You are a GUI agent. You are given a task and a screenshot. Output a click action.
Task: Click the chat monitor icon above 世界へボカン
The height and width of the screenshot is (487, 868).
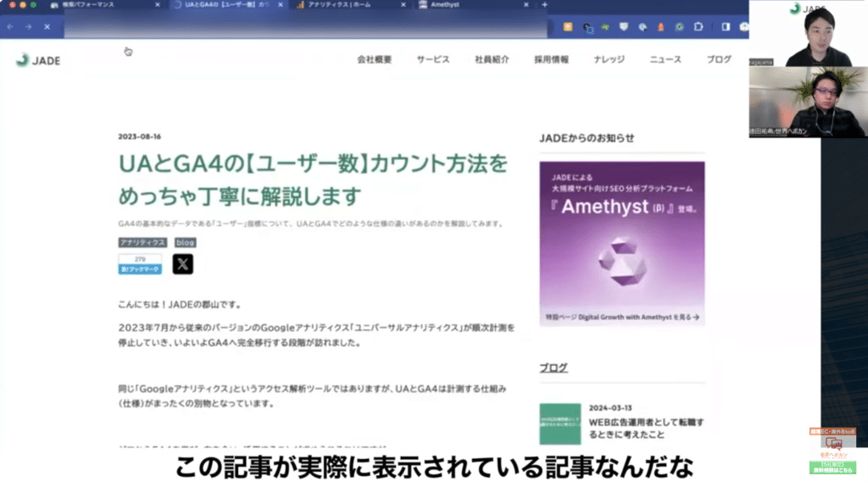pyautogui.click(x=834, y=443)
